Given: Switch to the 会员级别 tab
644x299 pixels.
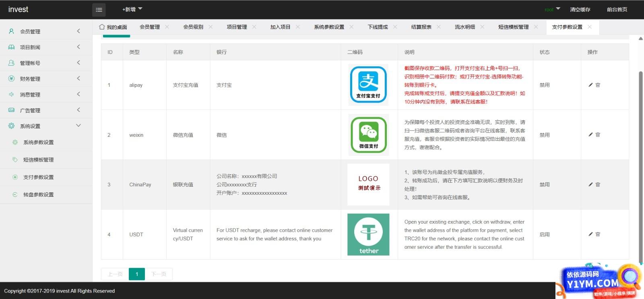Looking at the screenshot, I should tap(193, 27).
